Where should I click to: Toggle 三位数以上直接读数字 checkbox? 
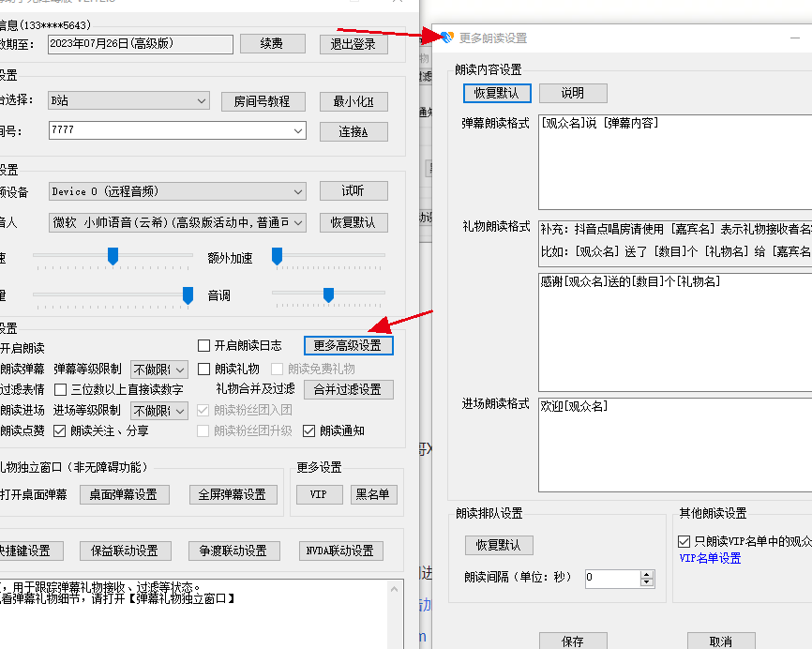pos(61,389)
